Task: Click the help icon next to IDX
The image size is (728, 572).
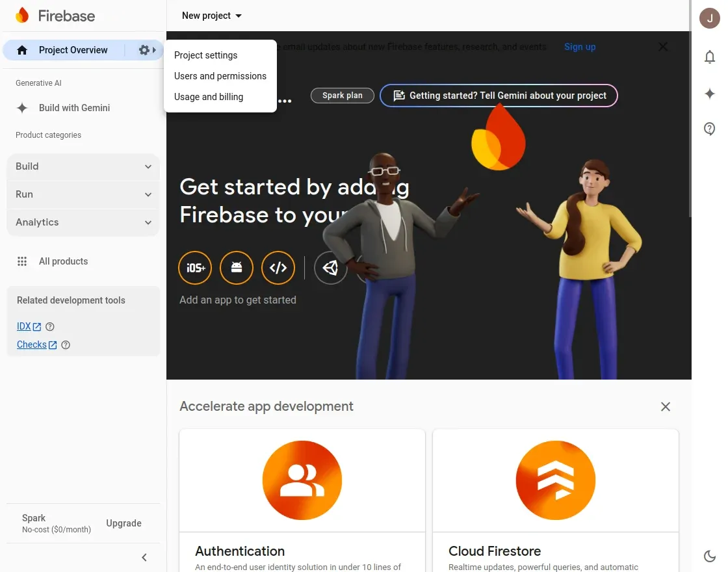Action: [50, 327]
